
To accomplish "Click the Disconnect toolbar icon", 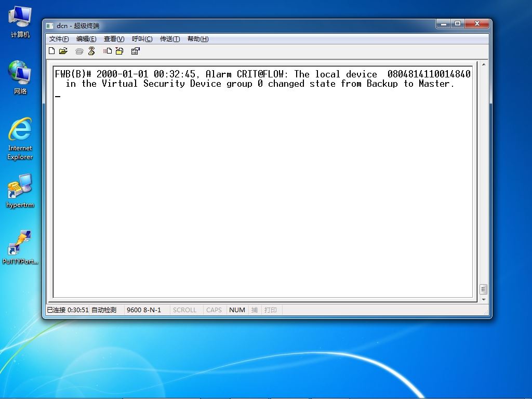I will (x=91, y=51).
